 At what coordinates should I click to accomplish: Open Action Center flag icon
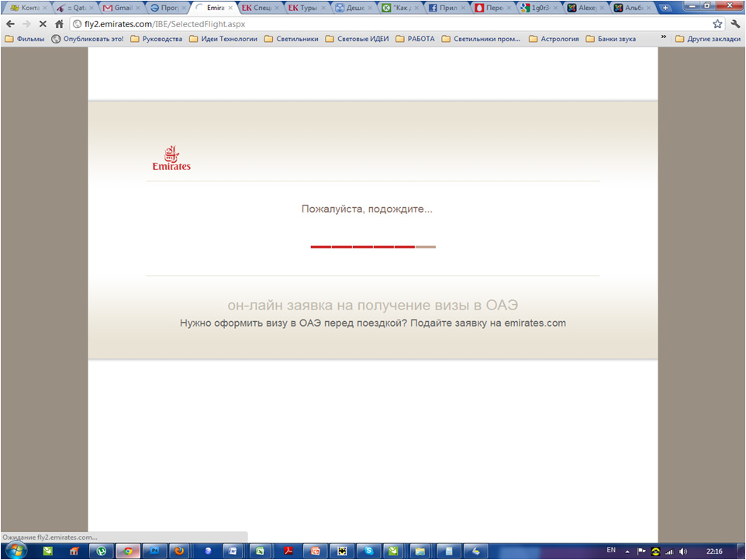(641, 551)
